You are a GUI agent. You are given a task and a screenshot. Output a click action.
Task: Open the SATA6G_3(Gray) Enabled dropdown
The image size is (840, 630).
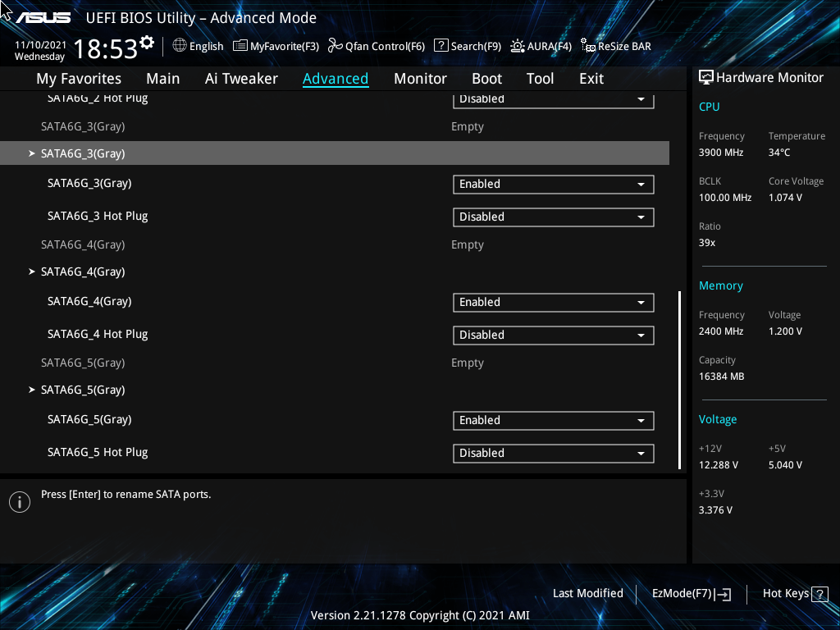coord(554,185)
